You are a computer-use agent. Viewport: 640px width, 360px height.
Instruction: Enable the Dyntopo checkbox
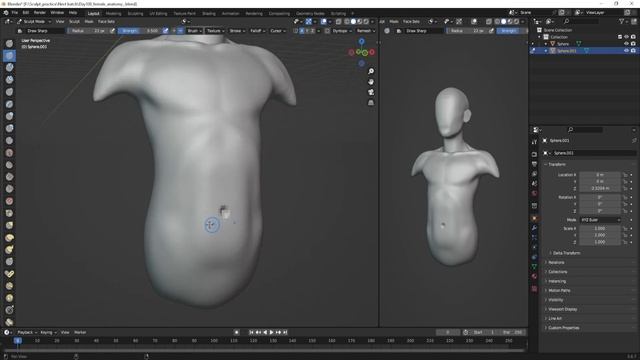(x=327, y=31)
